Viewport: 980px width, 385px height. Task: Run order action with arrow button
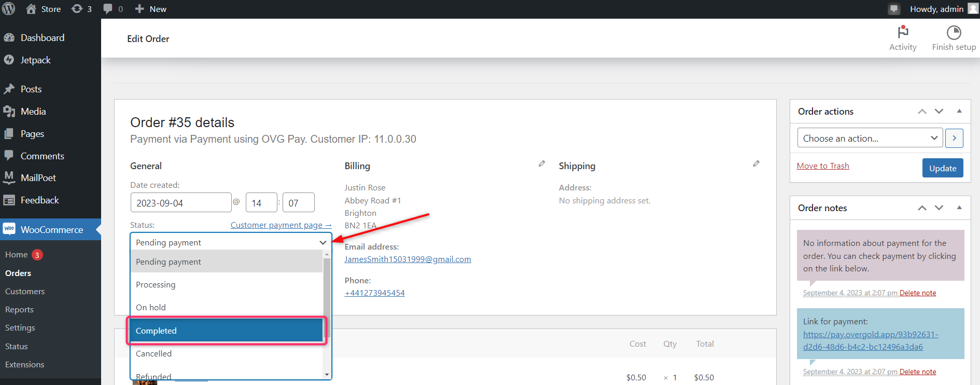[x=954, y=139]
